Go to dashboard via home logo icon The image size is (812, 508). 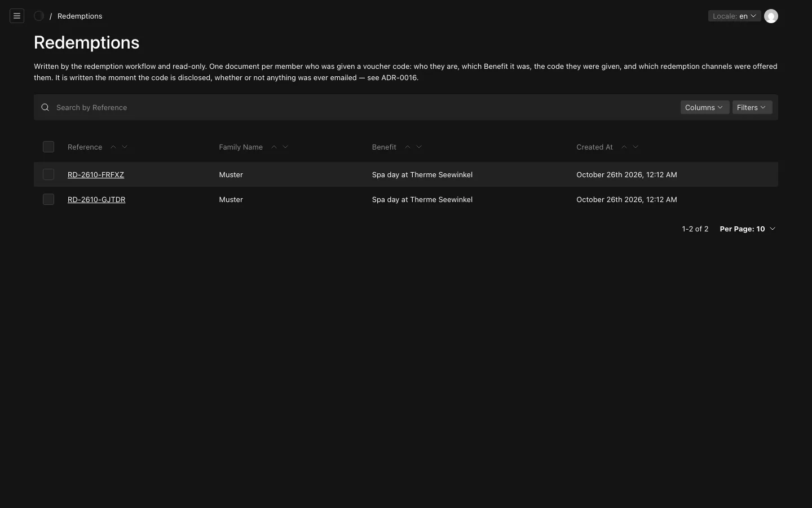pos(39,16)
